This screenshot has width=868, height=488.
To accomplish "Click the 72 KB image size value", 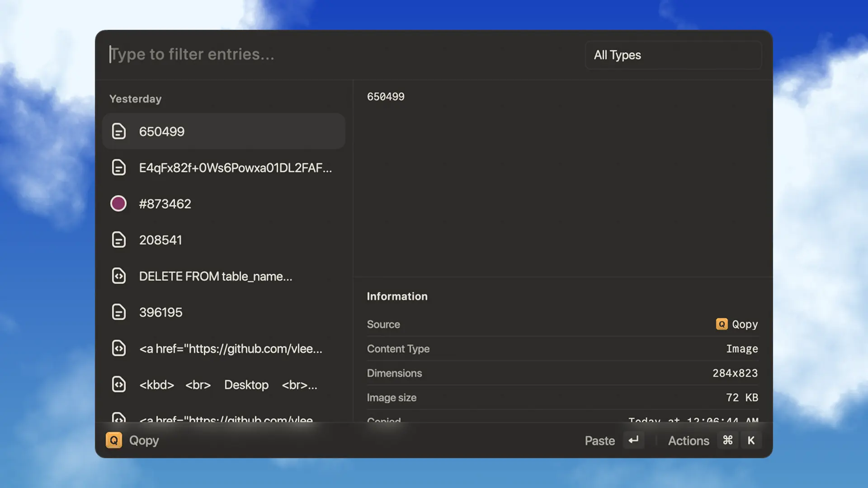I will [742, 398].
